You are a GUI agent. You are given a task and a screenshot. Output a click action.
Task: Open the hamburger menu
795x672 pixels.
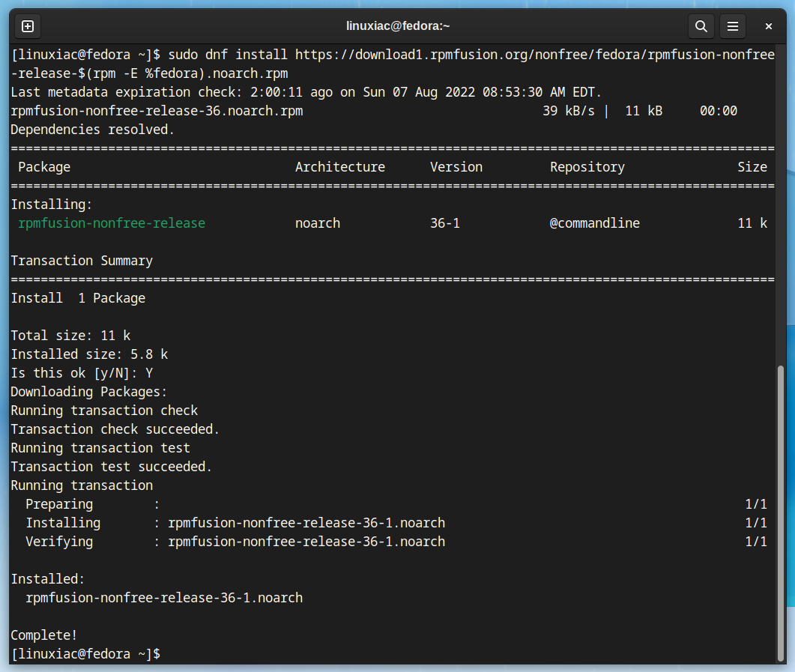pyautogui.click(x=733, y=25)
